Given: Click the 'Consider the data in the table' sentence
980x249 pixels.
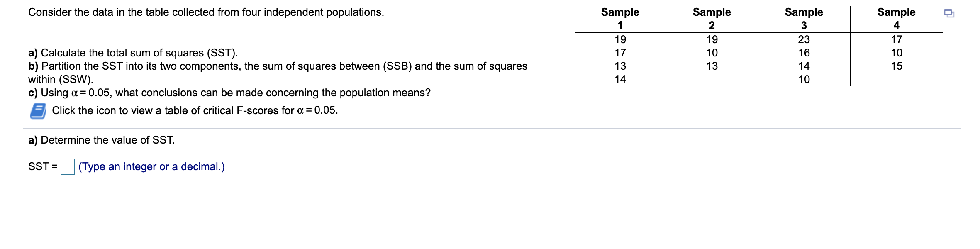Looking at the screenshot, I should pyautogui.click(x=206, y=12).
